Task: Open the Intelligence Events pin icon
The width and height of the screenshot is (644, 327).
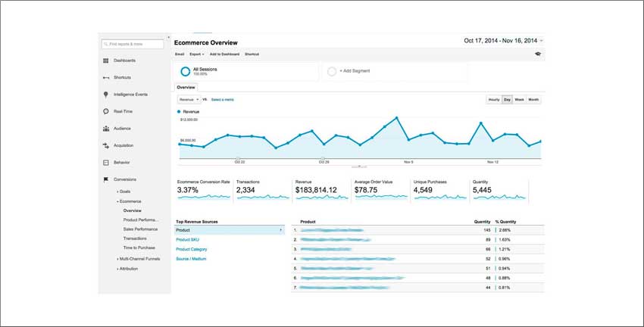Action: point(106,95)
